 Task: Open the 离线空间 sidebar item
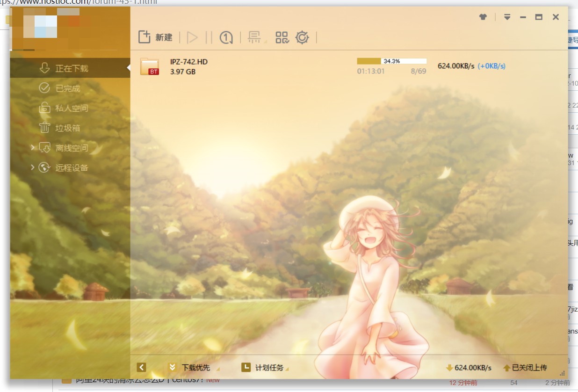point(70,148)
